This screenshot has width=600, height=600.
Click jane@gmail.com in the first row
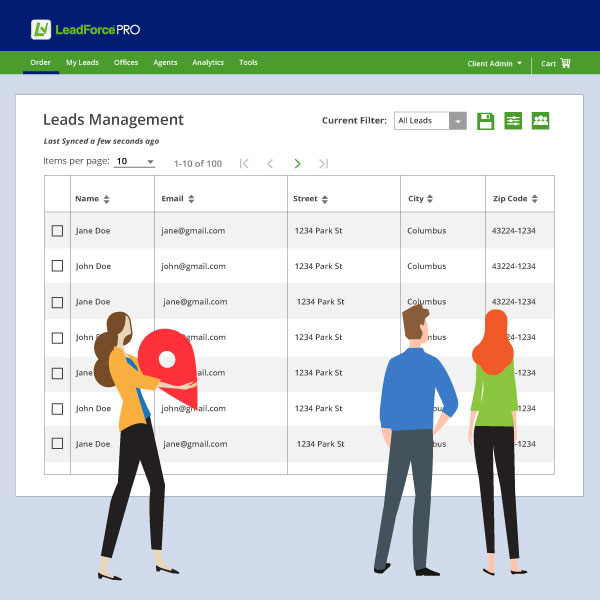[x=193, y=231]
